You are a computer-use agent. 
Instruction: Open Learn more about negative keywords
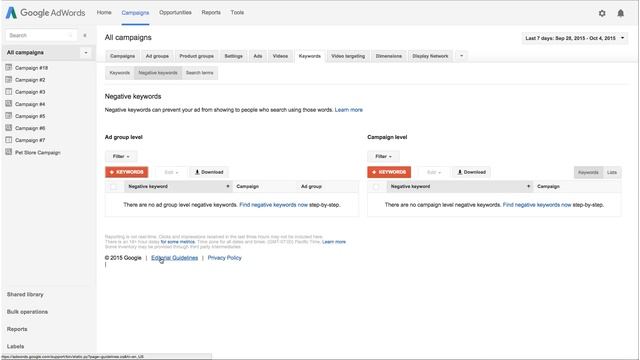(349, 110)
